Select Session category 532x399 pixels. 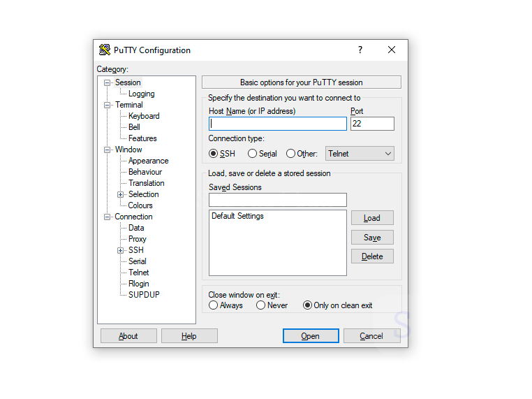pyautogui.click(x=128, y=82)
